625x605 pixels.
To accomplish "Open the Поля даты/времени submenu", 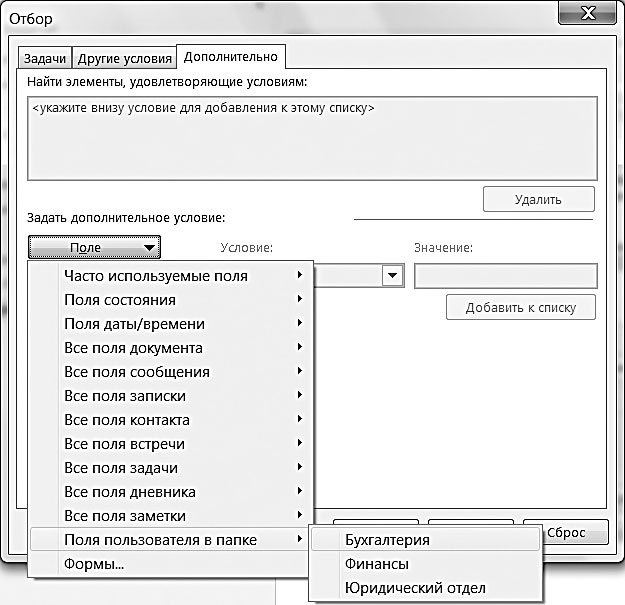I will (170, 324).
